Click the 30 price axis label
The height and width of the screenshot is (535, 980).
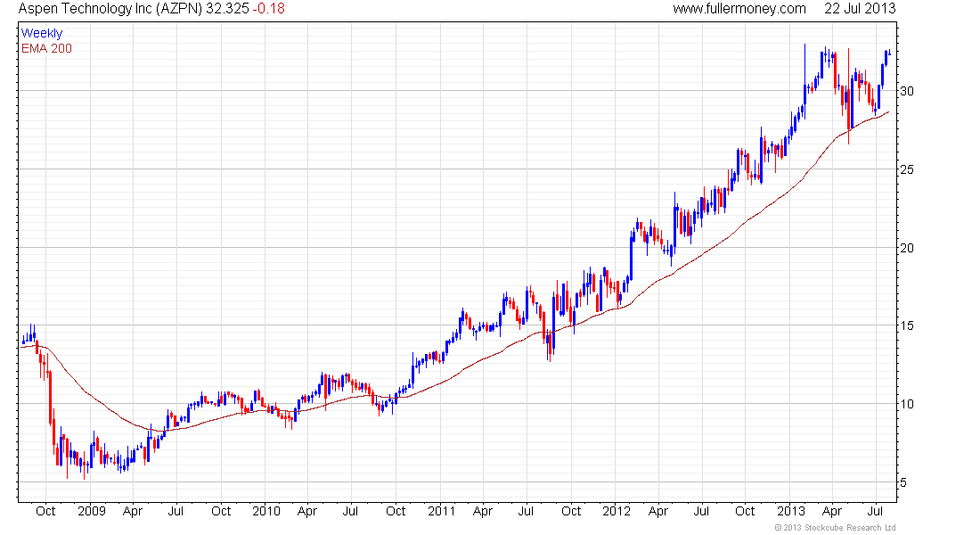[x=906, y=91]
